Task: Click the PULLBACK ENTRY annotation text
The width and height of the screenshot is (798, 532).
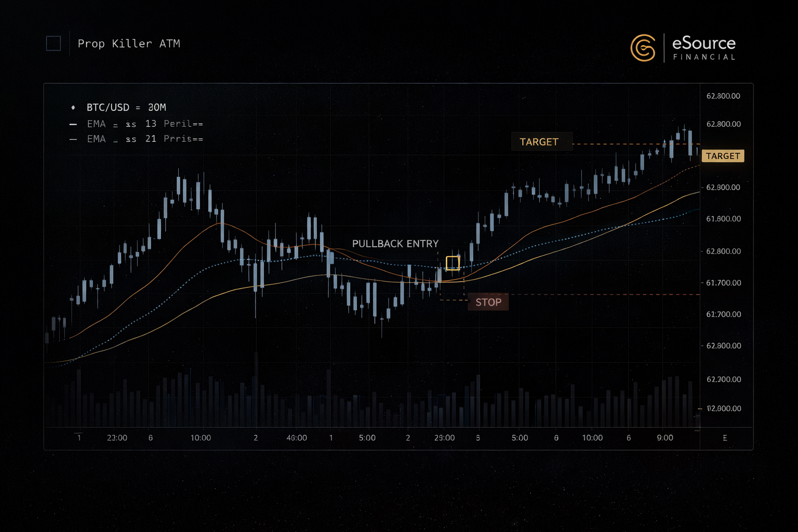Action: pos(395,243)
